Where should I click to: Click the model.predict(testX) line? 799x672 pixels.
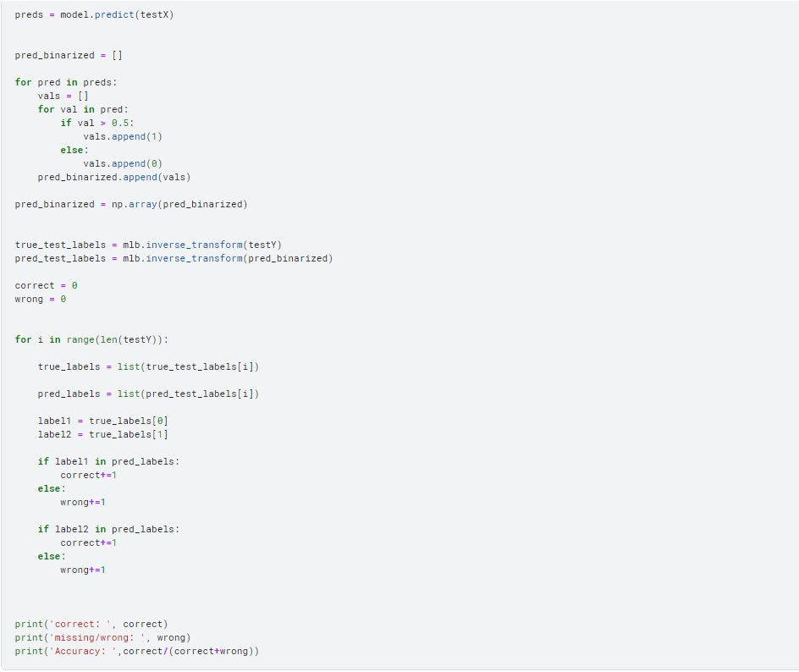tap(94, 14)
